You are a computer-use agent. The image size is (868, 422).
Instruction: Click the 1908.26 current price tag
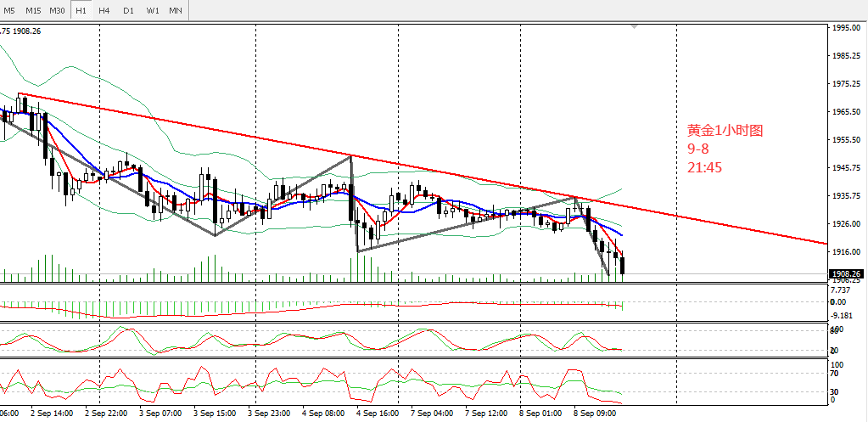tap(847, 273)
